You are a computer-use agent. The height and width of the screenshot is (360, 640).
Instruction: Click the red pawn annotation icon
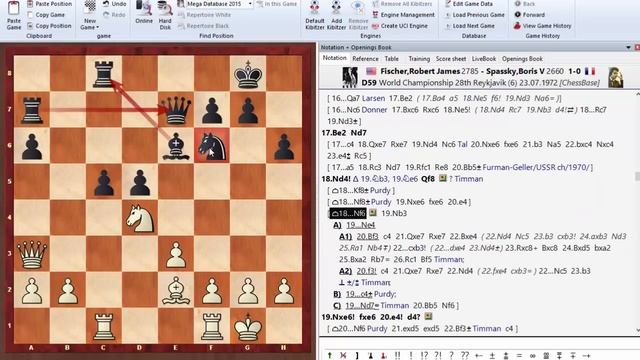click(384, 356)
